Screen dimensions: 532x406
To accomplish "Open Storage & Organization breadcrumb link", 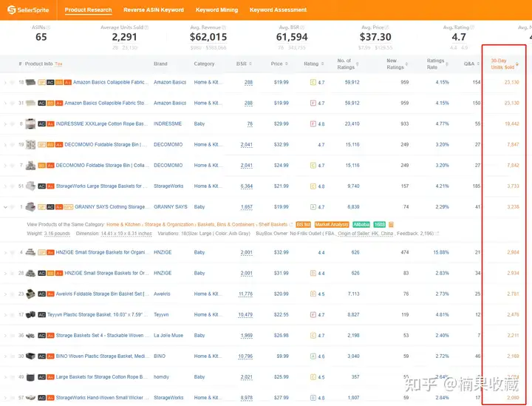I will click(169, 224).
